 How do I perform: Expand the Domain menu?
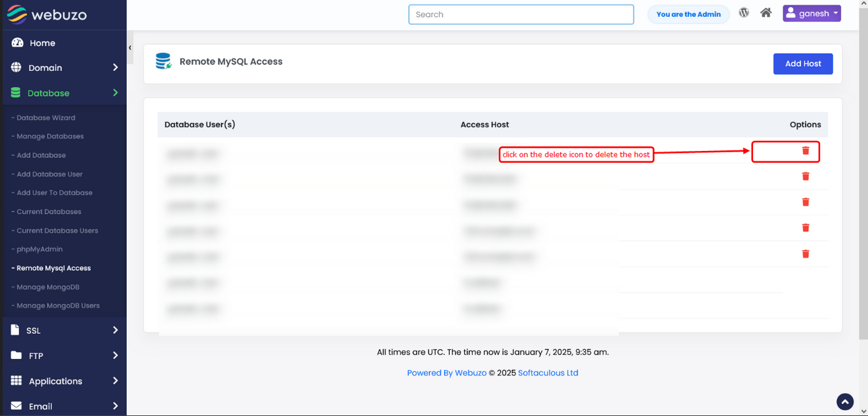click(x=64, y=68)
